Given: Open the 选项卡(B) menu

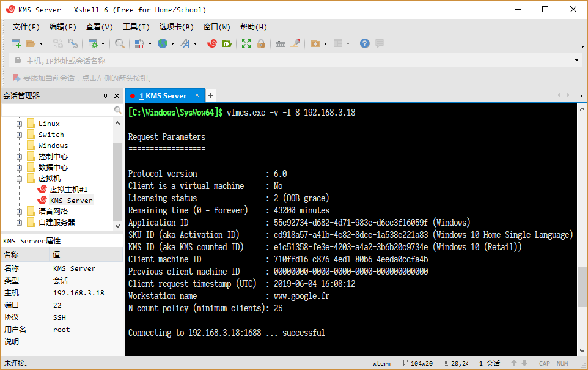Looking at the screenshot, I should point(176,27).
